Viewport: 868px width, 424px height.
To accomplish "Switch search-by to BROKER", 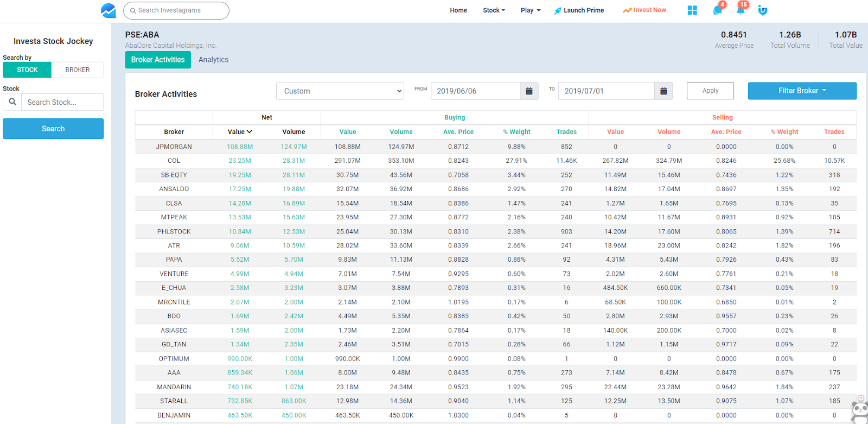I will coord(78,70).
